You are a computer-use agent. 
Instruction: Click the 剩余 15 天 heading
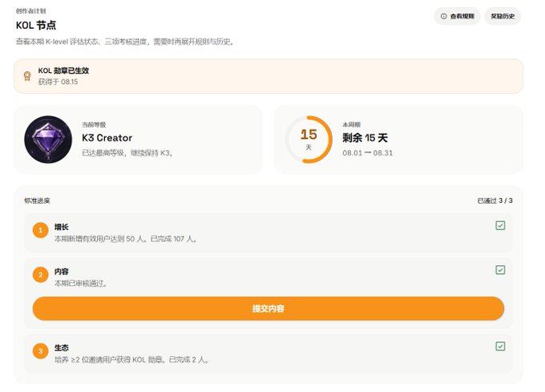365,138
